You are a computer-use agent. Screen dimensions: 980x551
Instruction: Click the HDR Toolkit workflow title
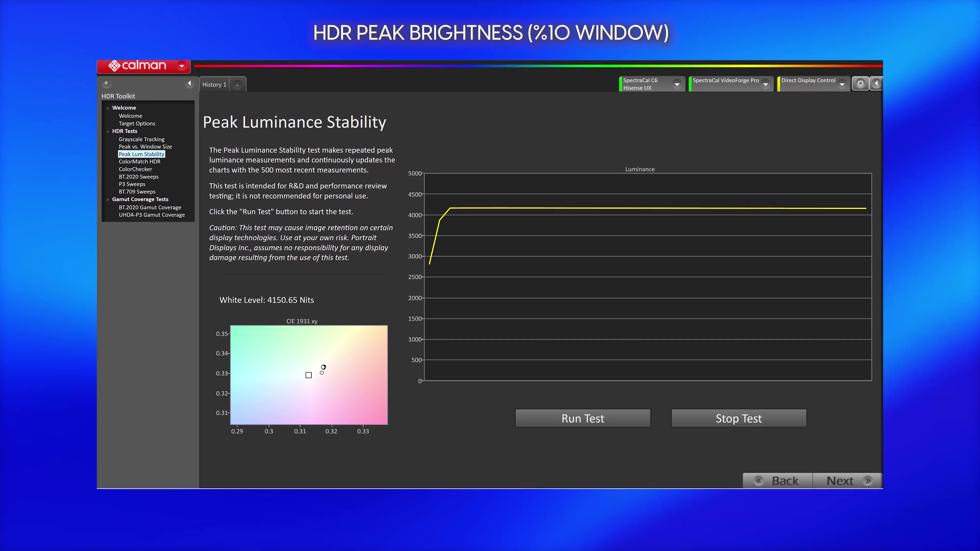pyautogui.click(x=118, y=96)
